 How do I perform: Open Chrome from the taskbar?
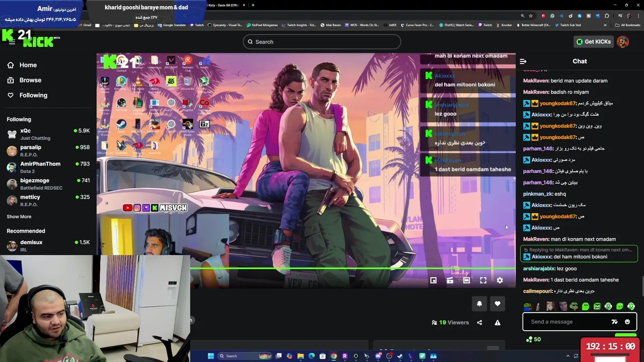[334, 356]
